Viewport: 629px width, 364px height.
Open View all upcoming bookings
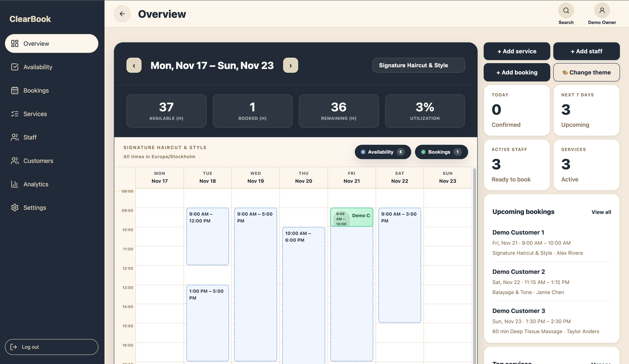pos(601,212)
